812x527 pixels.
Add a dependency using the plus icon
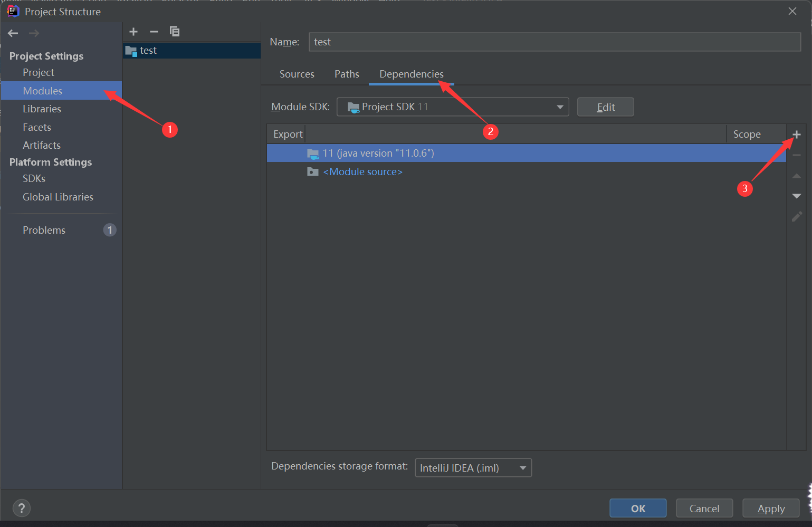click(x=797, y=135)
